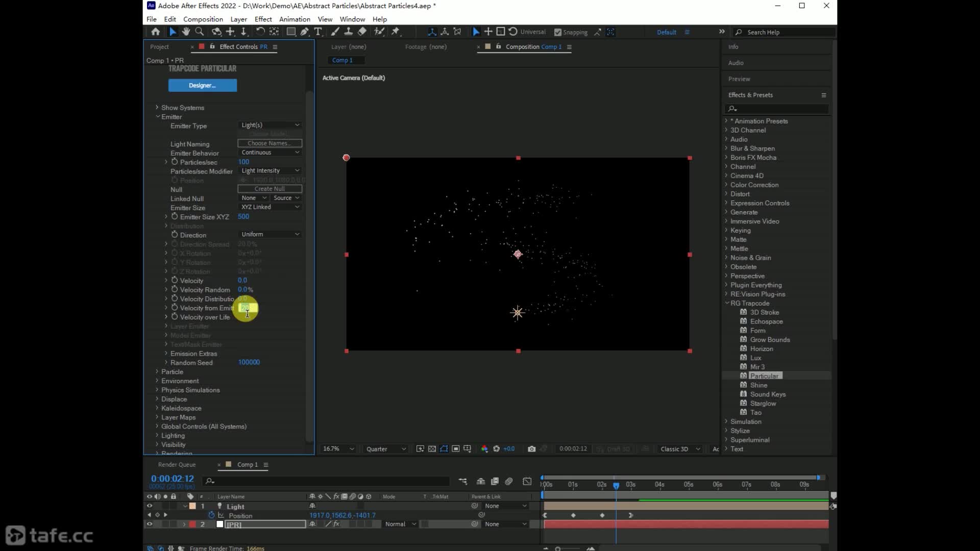Take a snapshot with camera icon
The width and height of the screenshot is (980, 551).
coord(531,449)
